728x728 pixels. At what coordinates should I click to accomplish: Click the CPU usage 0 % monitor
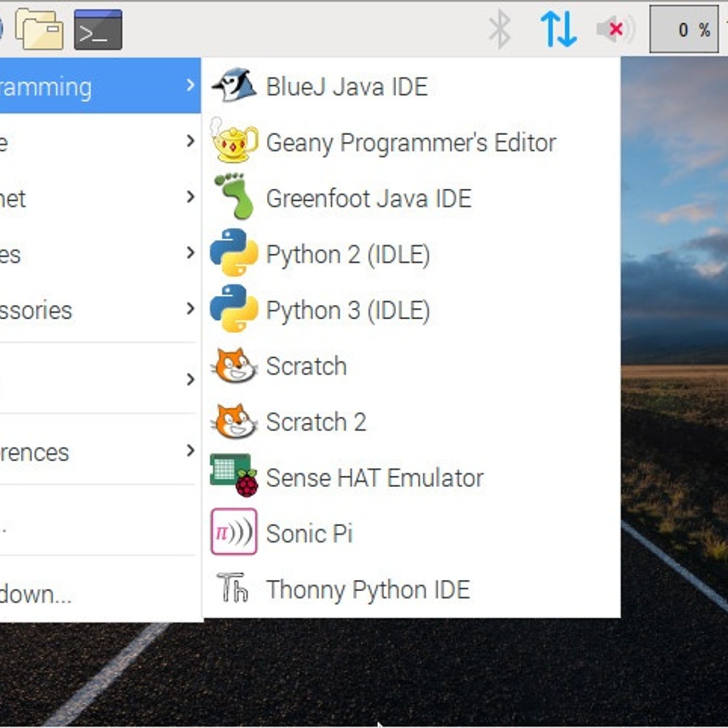[x=684, y=30]
